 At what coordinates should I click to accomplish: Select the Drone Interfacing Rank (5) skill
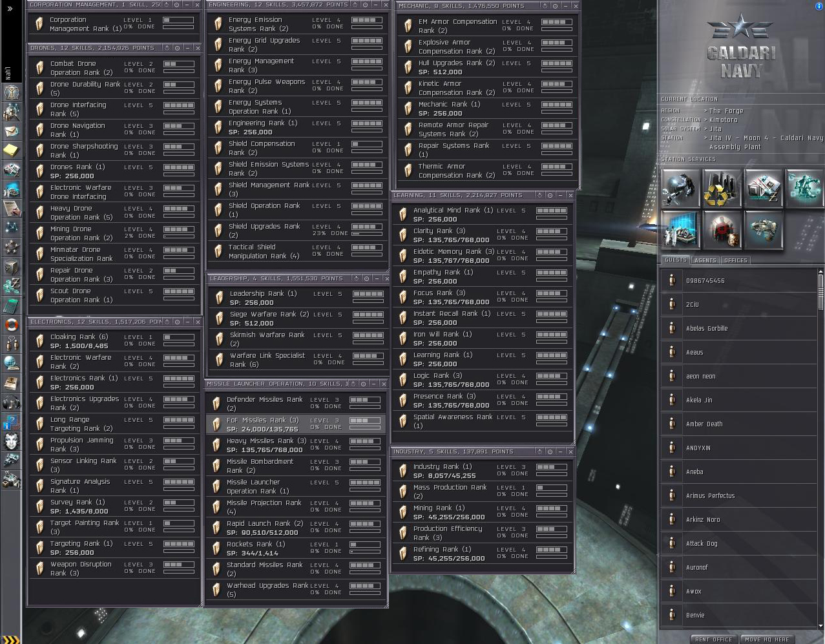point(114,109)
